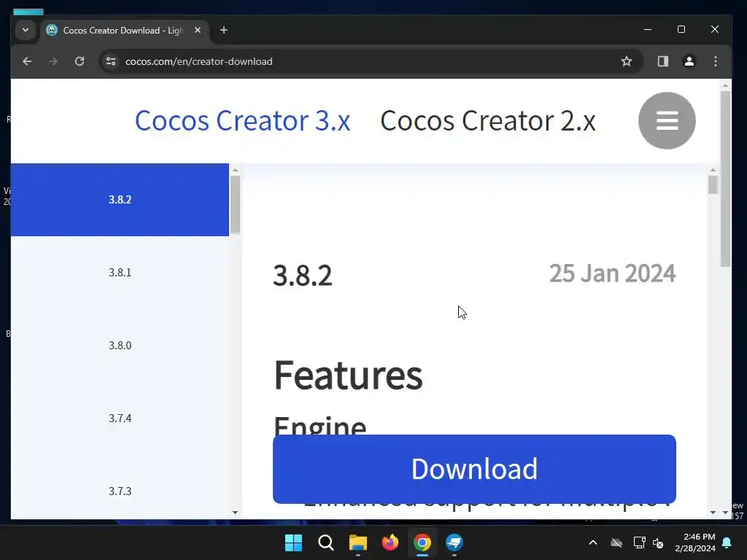The height and width of the screenshot is (560, 747).
Task: Click down arrow of version list scrollbar
Action: click(235, 513)
